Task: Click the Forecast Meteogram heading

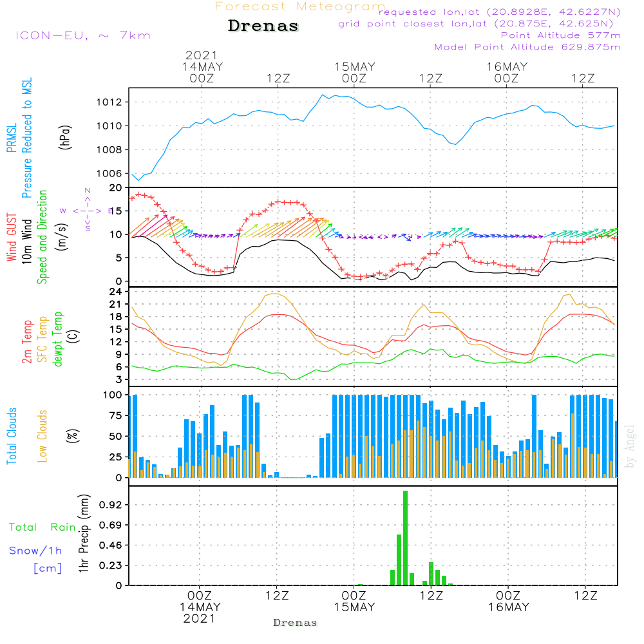Action: 300,6
